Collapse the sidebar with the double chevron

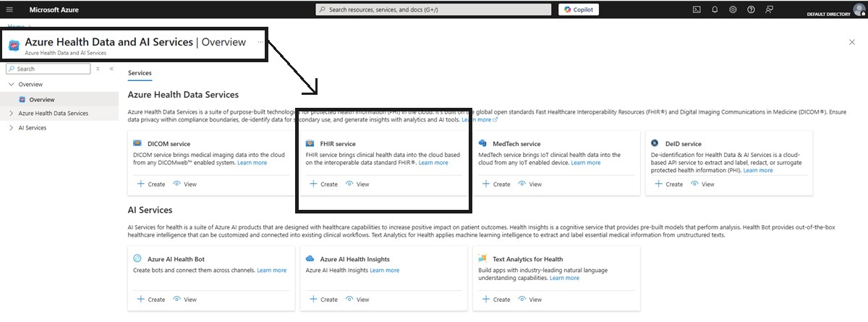coord(111,69)
